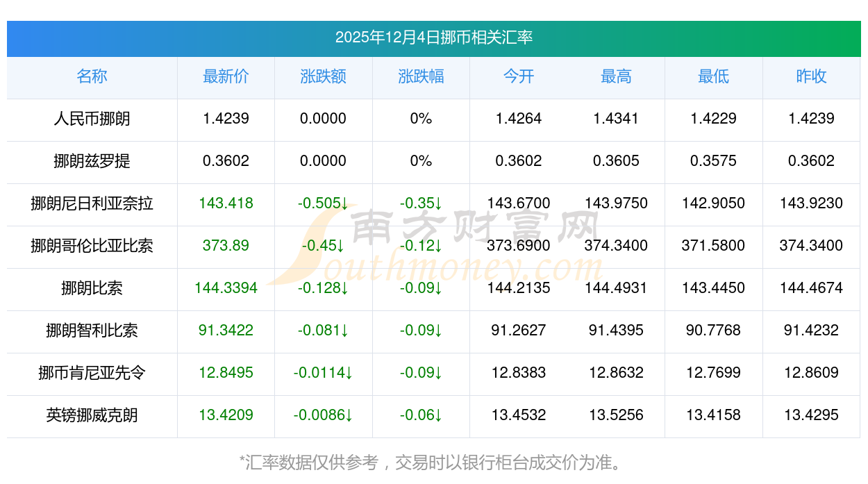
Task: Click the low value 142.9050
Action: (x=714, y=203)
